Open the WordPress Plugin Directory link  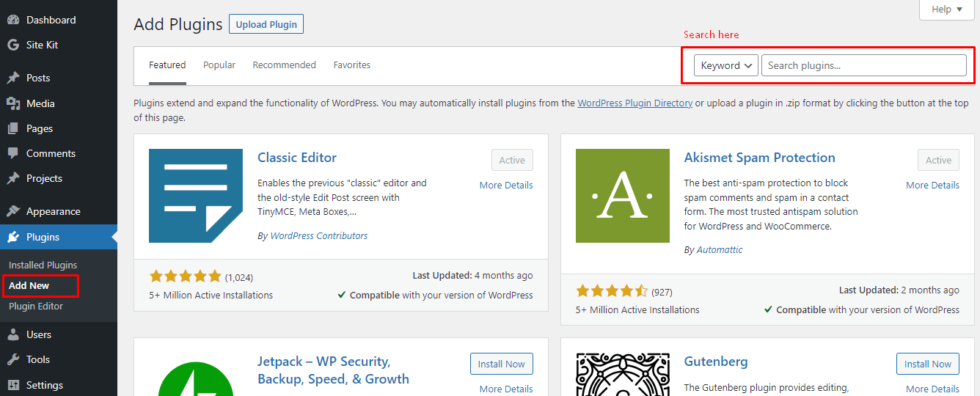(x=635, y=103)
